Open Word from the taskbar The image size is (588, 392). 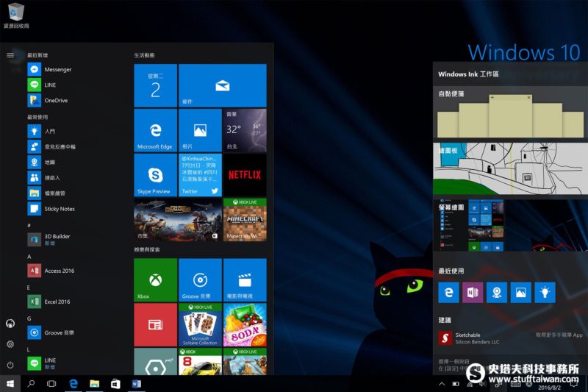click(x=137, y=383)
